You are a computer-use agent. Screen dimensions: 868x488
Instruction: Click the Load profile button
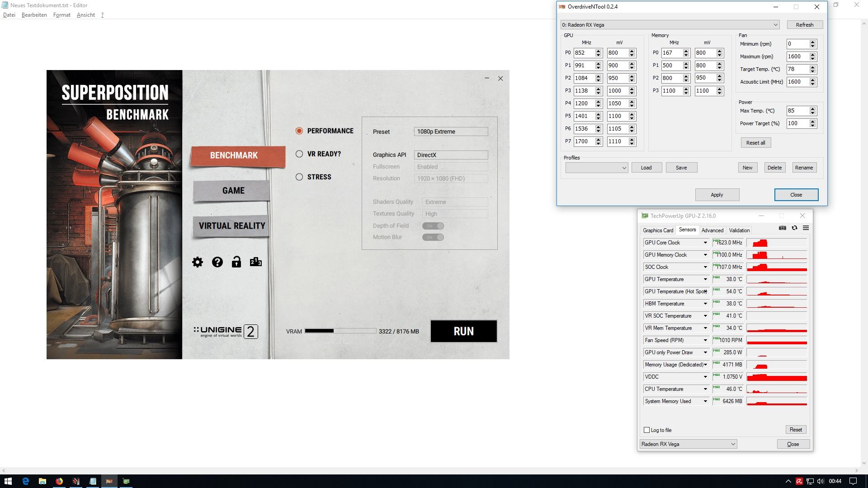pyautogui.click(x=646, y=168)
